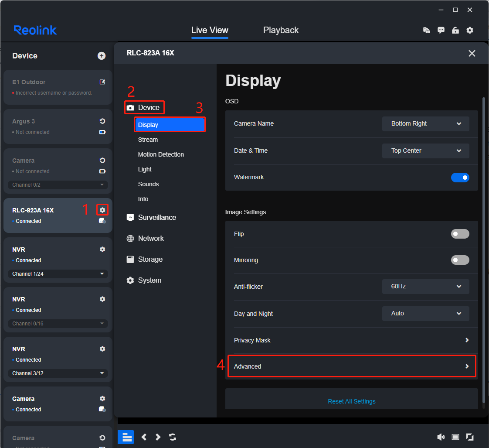Open Motion Detection settings
Screen dimensions: 489x448
[161, 154]
